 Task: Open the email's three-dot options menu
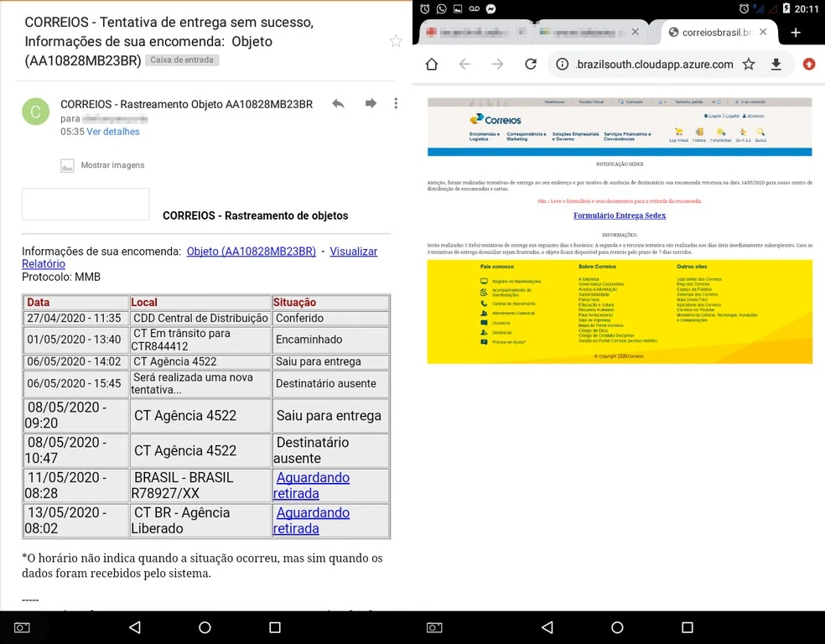(x=396, y=103)
